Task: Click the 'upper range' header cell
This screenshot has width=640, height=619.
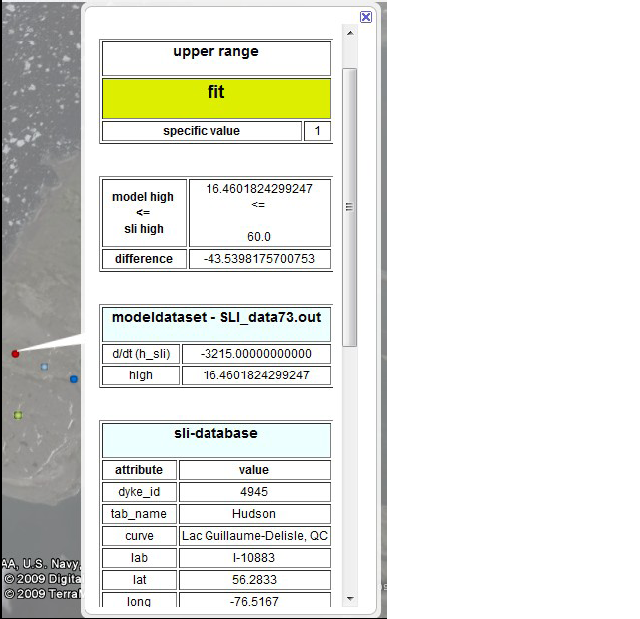Action: click(x=216, y=52)
